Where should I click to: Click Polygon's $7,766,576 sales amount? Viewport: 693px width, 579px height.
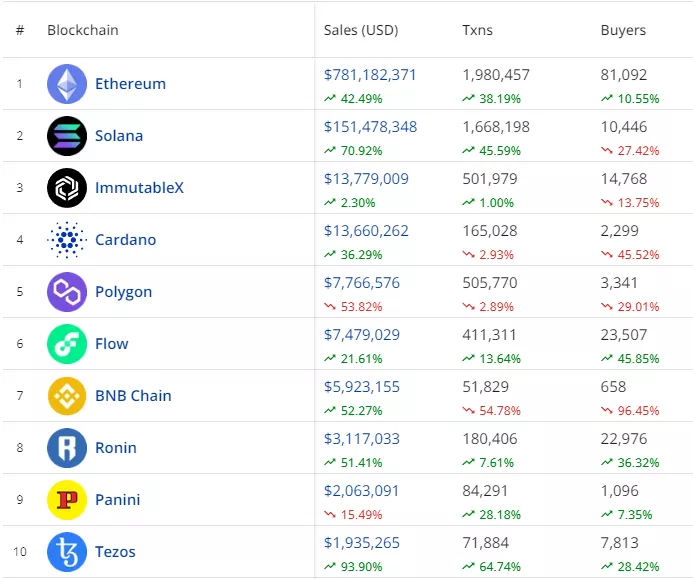click(x=362, y=283)
